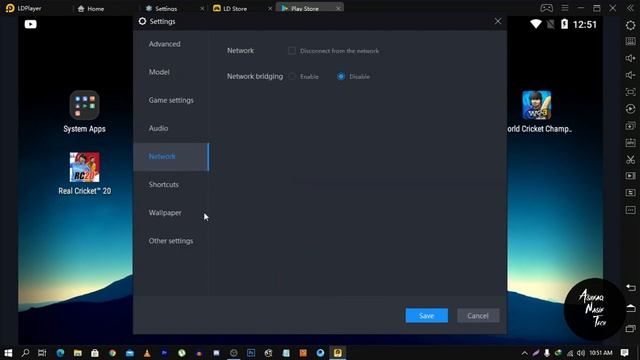Open the Windows notification center icon
This screenshot has height=360, width=640.
pyautogui.click(x=624, y=353)
